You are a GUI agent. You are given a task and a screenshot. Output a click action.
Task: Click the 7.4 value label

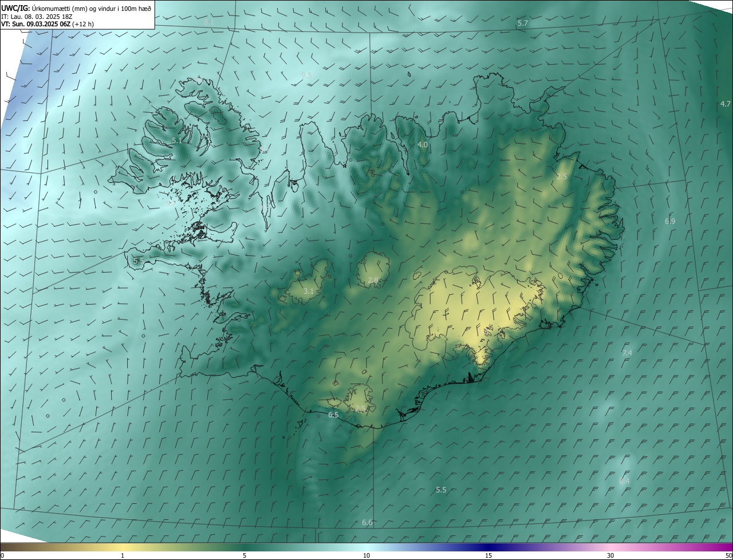(x=627, y=353)
